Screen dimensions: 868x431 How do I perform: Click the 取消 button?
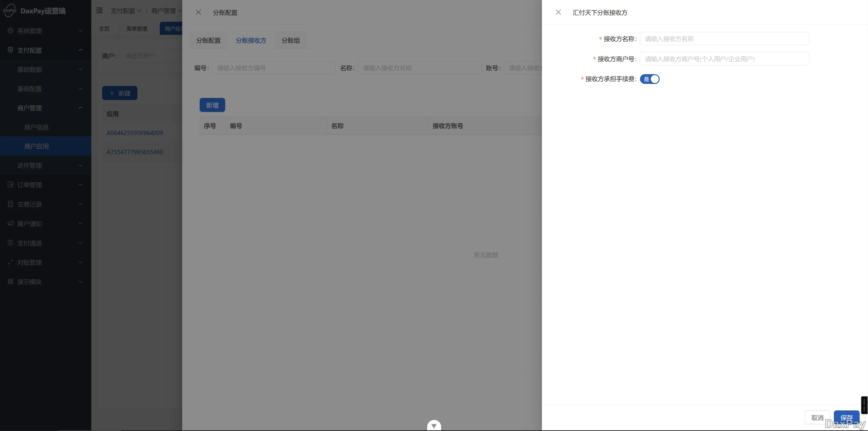pyautogui.click(x=817, y=417)
